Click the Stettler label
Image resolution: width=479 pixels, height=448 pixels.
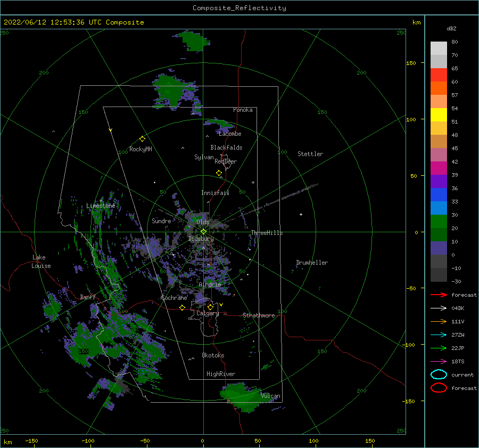[x=310, y=154]
